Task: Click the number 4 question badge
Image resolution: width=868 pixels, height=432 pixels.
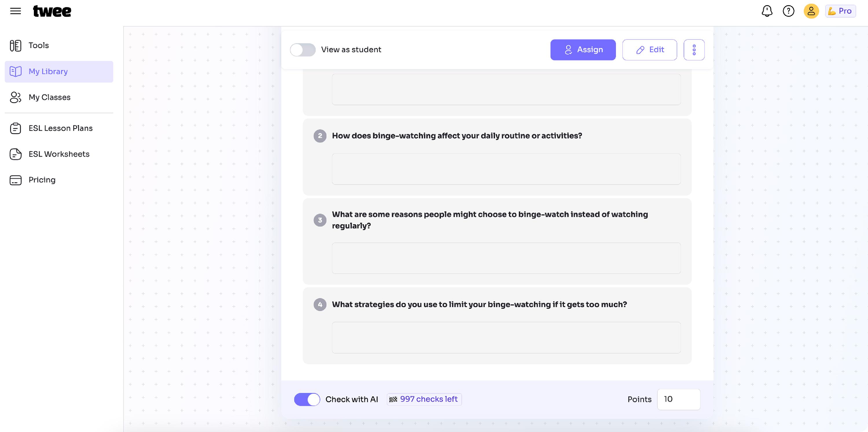Action: pos(320,305)
